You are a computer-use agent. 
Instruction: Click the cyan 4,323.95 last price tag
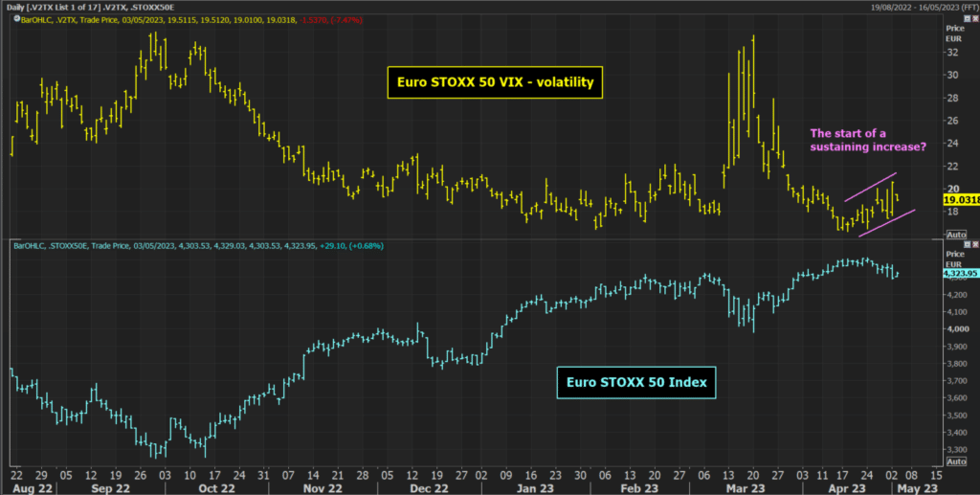(961, 273)
